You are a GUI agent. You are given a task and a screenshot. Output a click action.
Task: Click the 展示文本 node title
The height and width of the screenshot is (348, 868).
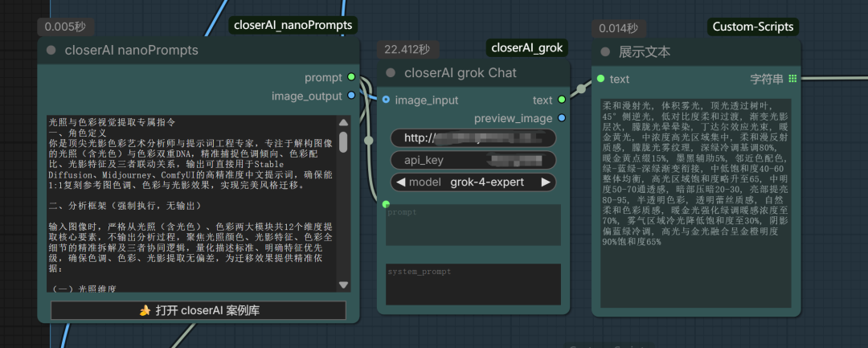pyautogui.click(x=645, y=52)
